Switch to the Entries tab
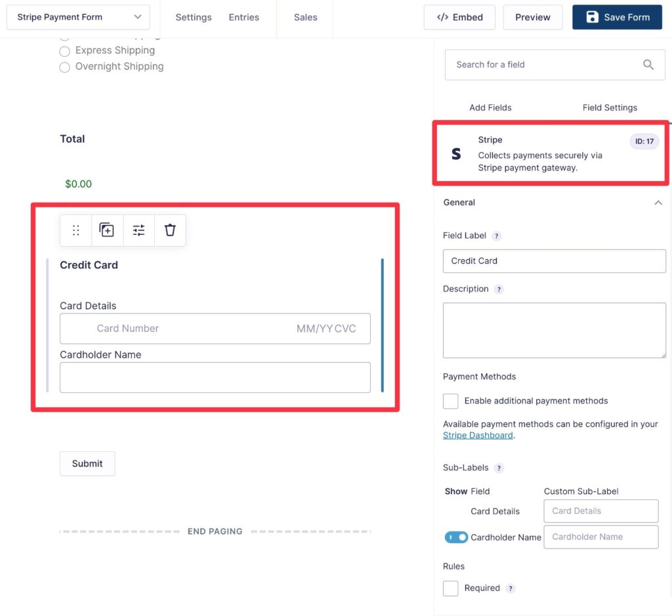 coord(243,18)
